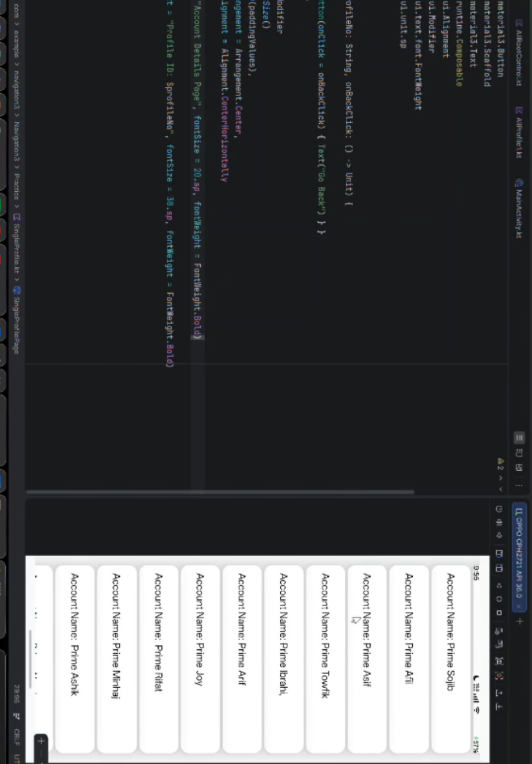
Task: Click the Practice breadcrumb segment
Action: [x=16, y=187]
